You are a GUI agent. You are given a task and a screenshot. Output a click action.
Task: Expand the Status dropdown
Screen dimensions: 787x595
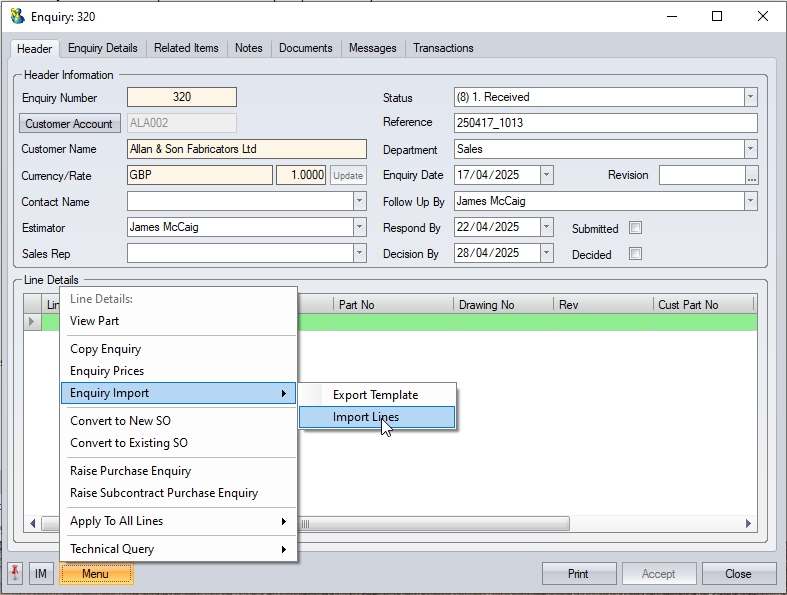750,97
